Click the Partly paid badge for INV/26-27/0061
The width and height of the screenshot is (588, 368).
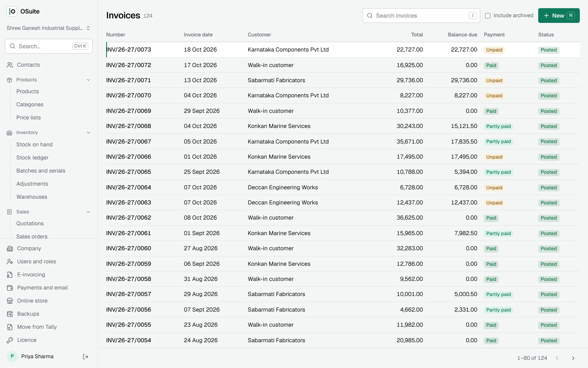(x=498, y=233)
